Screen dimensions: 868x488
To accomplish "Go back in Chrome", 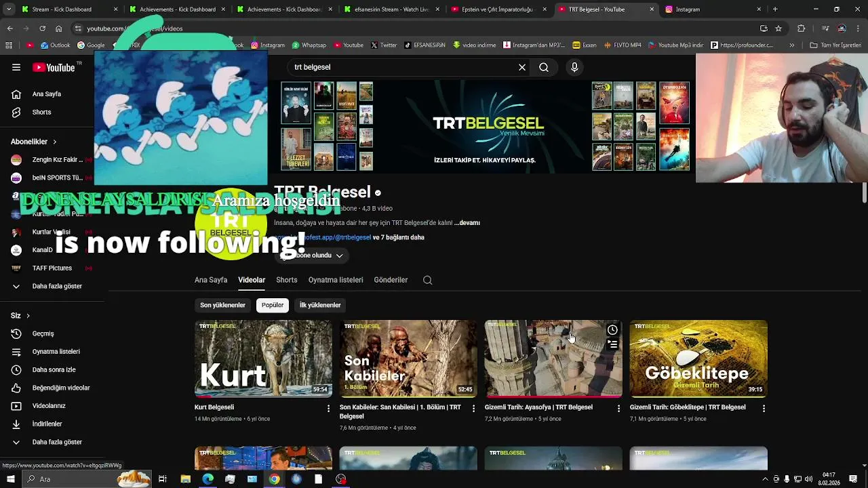I will tap(9, 28).
